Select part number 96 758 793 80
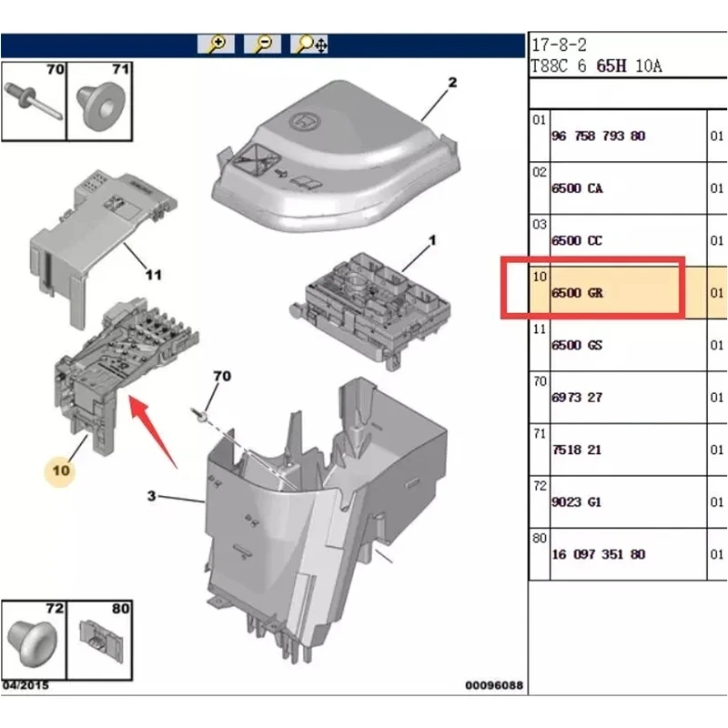The width and height of the screenshot is (728, 728). click(599, 136)
